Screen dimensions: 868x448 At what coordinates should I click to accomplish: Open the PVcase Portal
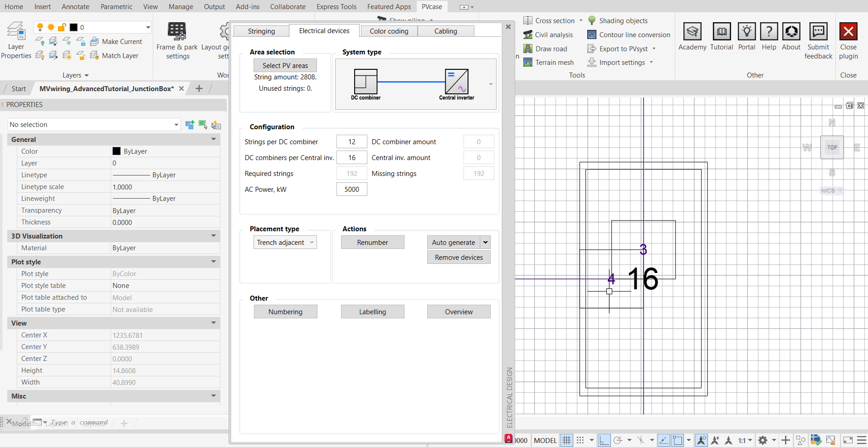point(746,36)
